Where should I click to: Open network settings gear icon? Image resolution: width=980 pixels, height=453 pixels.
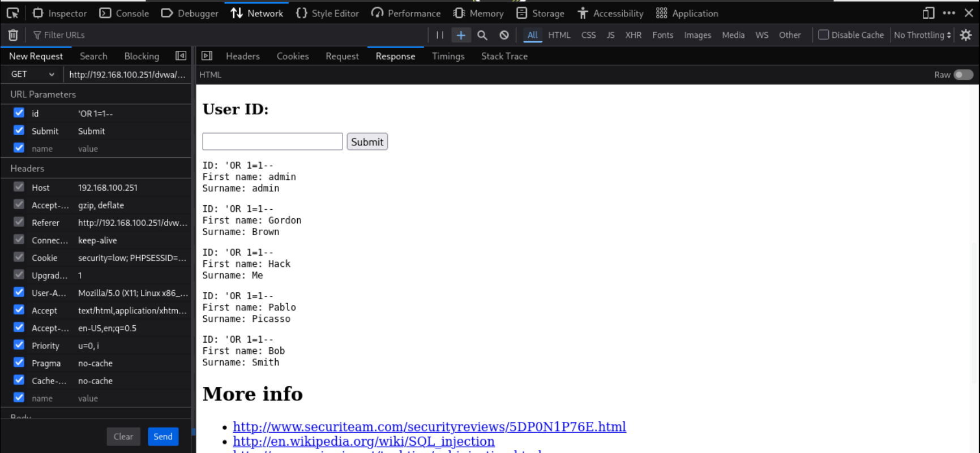(966, 35)
